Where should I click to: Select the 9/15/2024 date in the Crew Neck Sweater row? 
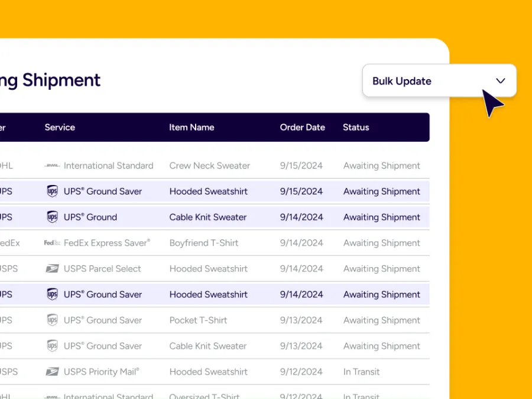[301, 166]
